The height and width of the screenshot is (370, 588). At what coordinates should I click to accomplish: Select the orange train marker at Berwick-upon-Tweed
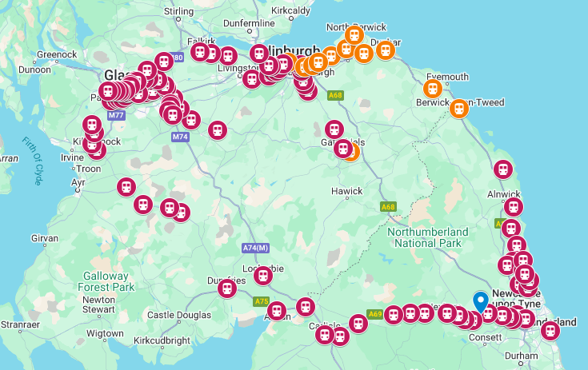coord(459,109)
